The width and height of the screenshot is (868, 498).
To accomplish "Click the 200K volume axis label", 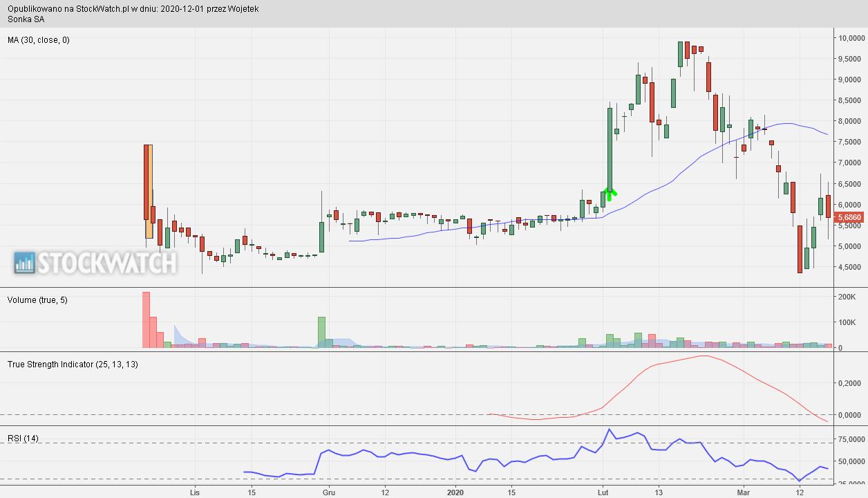I will pyautogui.click(x=847, y=297).
